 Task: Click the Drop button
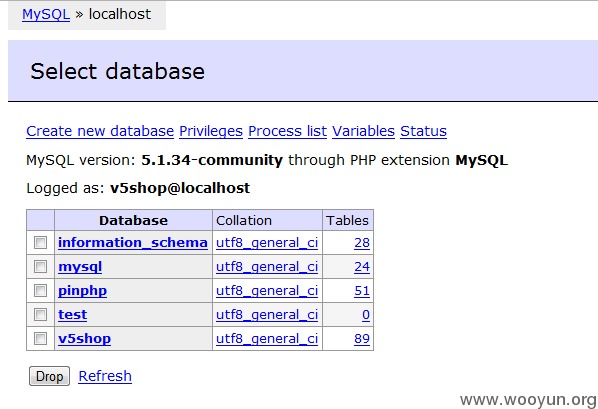[49, 376]
